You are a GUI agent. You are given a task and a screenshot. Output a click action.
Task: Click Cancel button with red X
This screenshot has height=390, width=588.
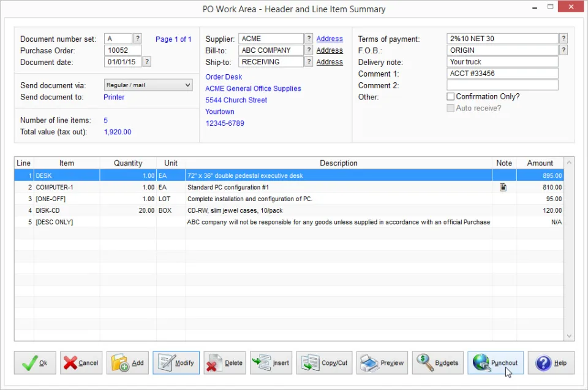(81, 362)
